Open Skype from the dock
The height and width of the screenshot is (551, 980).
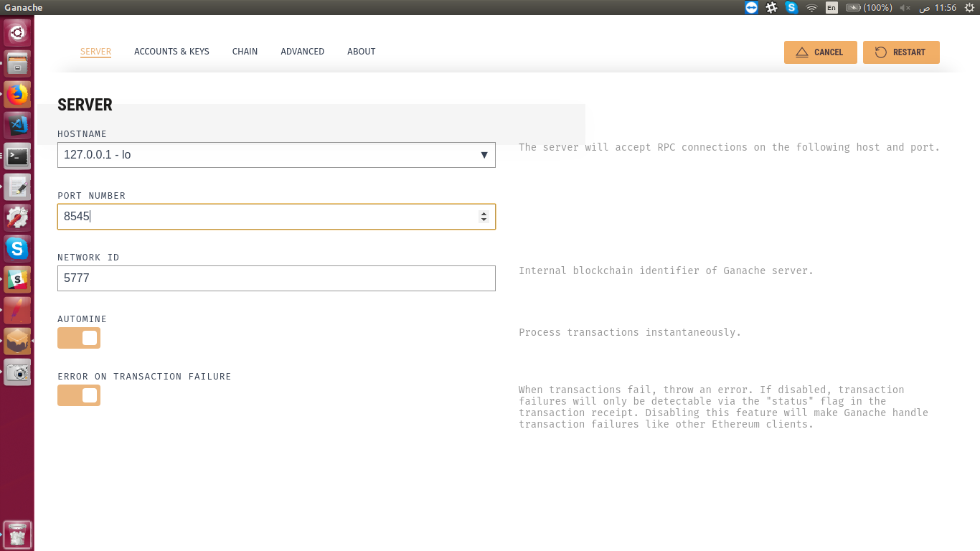17,248
